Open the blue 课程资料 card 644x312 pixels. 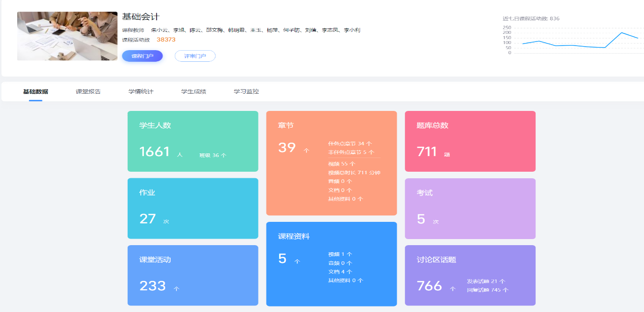point(331,264)
